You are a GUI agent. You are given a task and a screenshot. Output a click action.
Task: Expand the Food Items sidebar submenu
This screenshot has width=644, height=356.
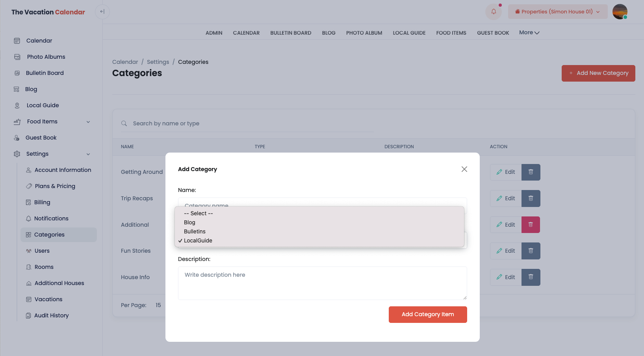coord(88,122)
